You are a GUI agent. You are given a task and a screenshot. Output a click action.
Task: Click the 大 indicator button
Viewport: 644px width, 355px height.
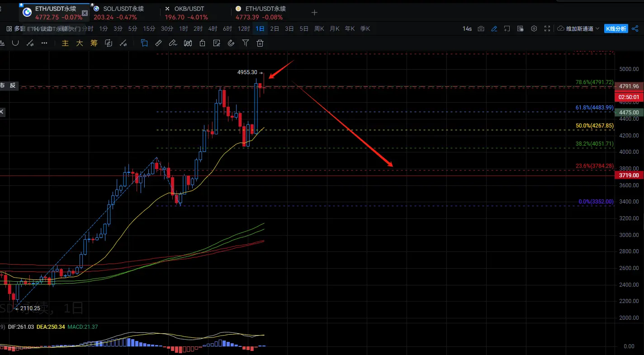coord(80,43)
